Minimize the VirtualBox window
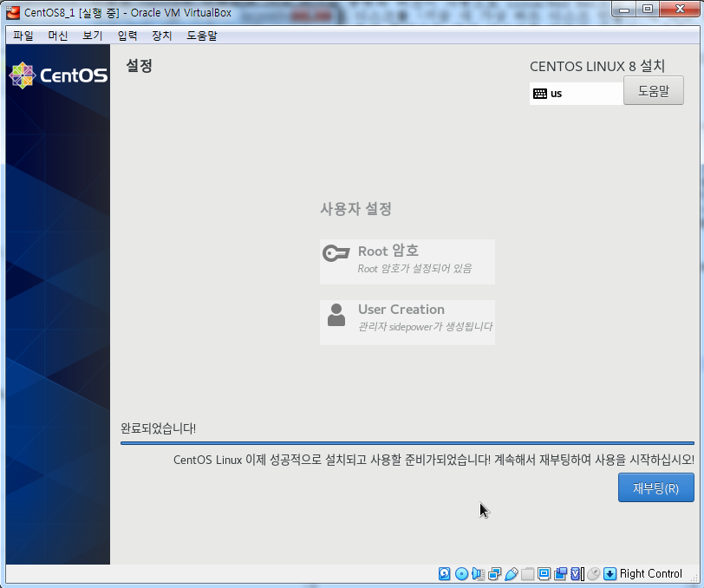The width and height of the screenshot is (704, 588). [x=623, y=10]
